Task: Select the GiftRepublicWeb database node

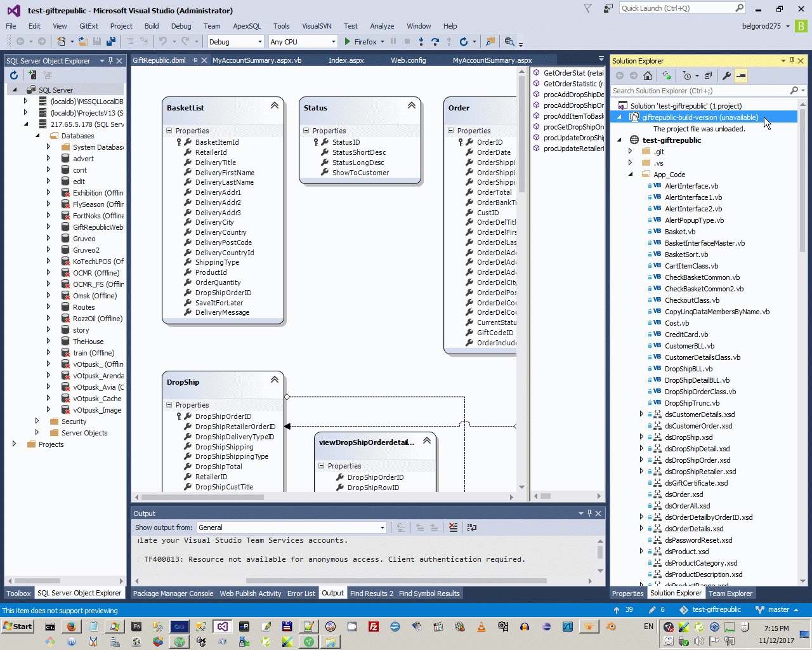Action: [x=98, y=227]
